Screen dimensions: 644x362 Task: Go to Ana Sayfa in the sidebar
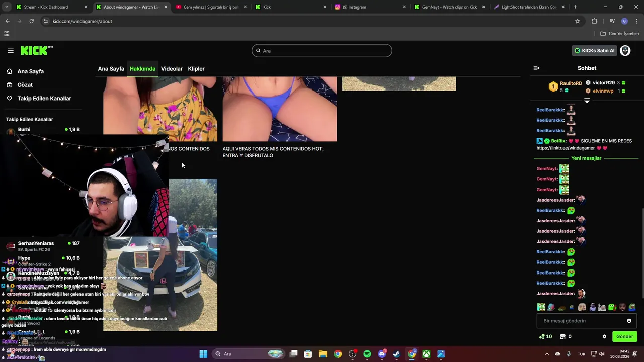click(30, 71)
